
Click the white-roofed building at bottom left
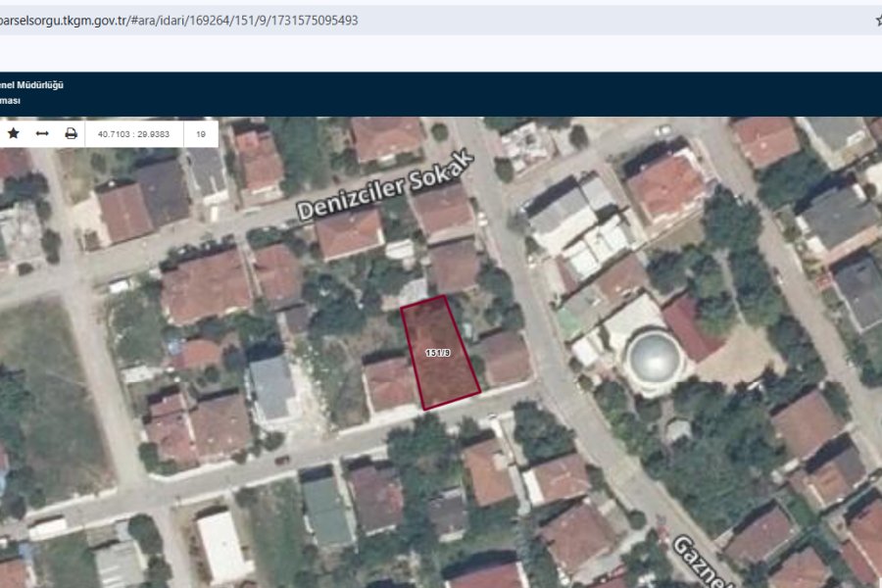point(221,545)
